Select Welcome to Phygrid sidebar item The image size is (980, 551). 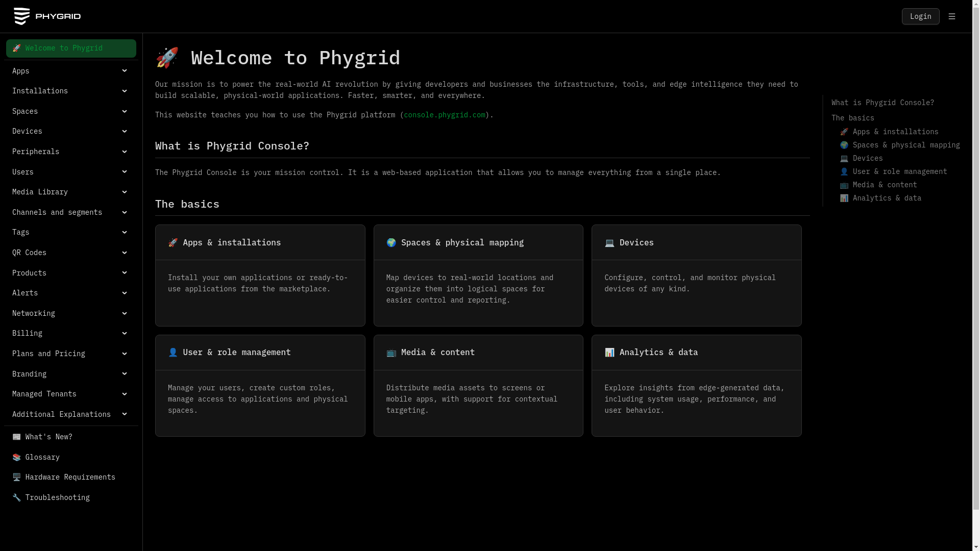71,48
